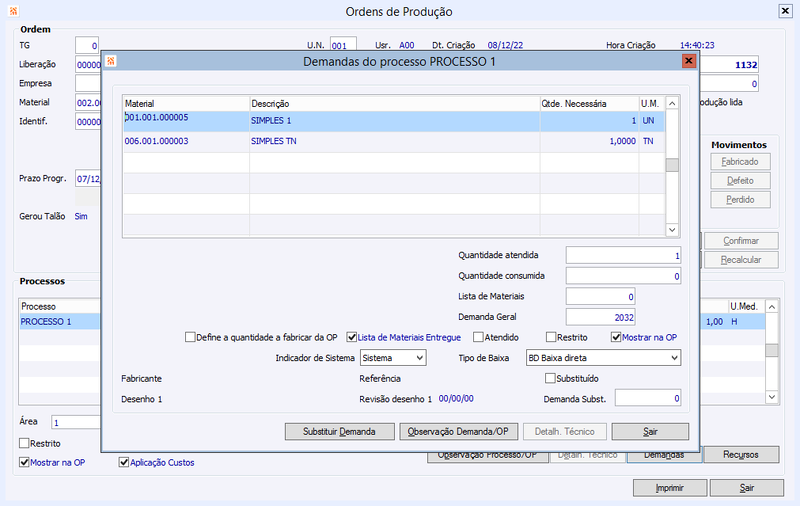The height and width of the screenshot is (506, 800).
Task: Click the app icon beside Ordens de Produção title
Action: (x=14, y=11)
